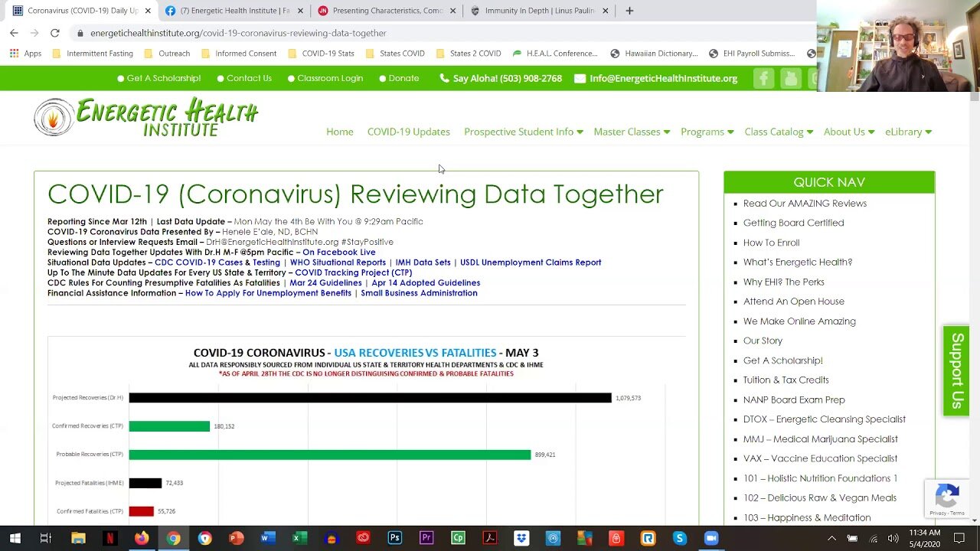Open Task View in the taskbar
Viewport: 980px width, 551px height.
click(46, 538)
